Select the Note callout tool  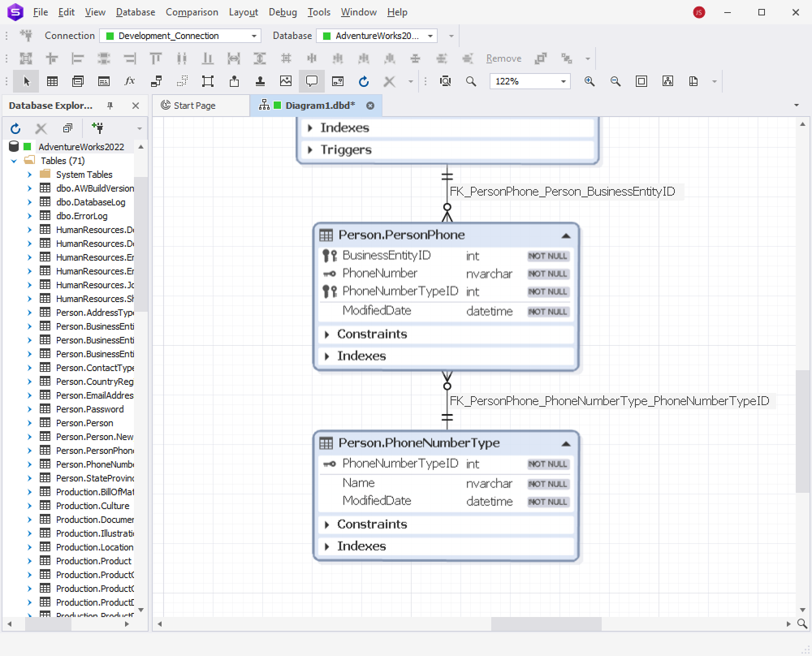pos(311,81)
